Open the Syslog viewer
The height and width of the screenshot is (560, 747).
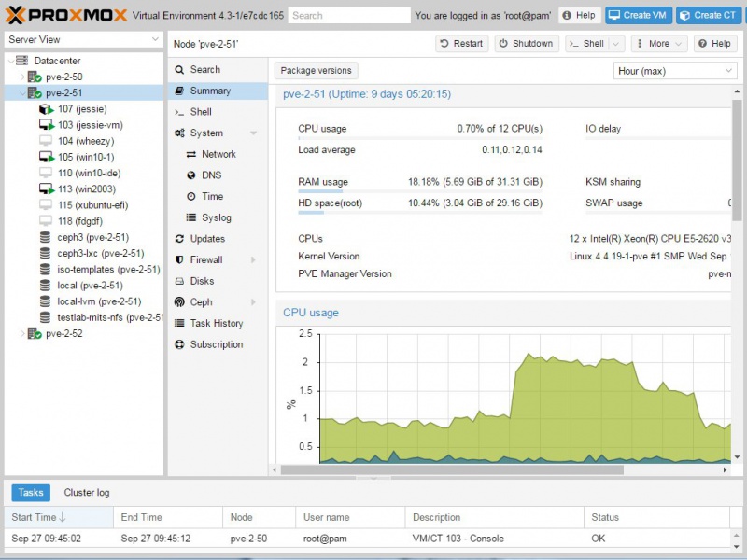click(x=217, y=217)
